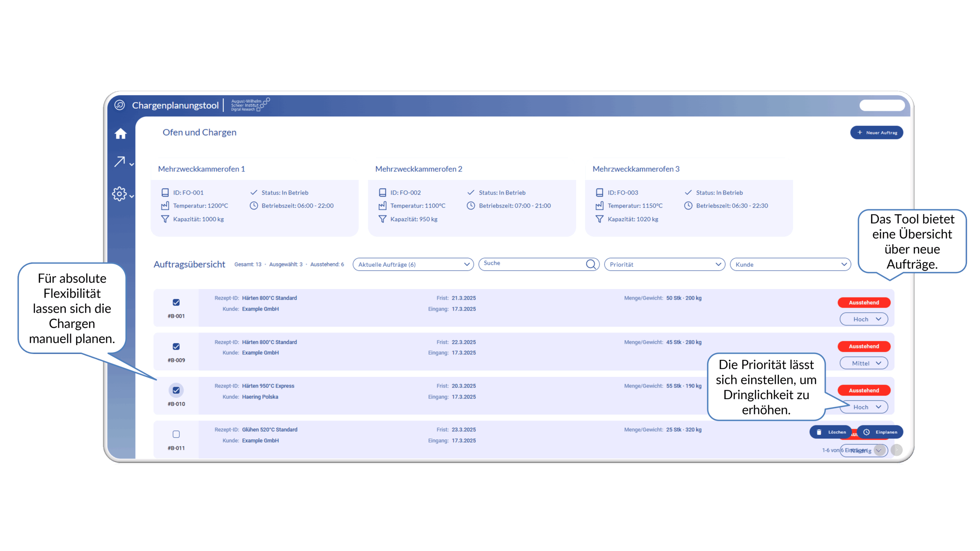Open the Priorität filter dropdown
Viewport: 980px width, 551px height.
pyautogui.click(x=665, y=264)
